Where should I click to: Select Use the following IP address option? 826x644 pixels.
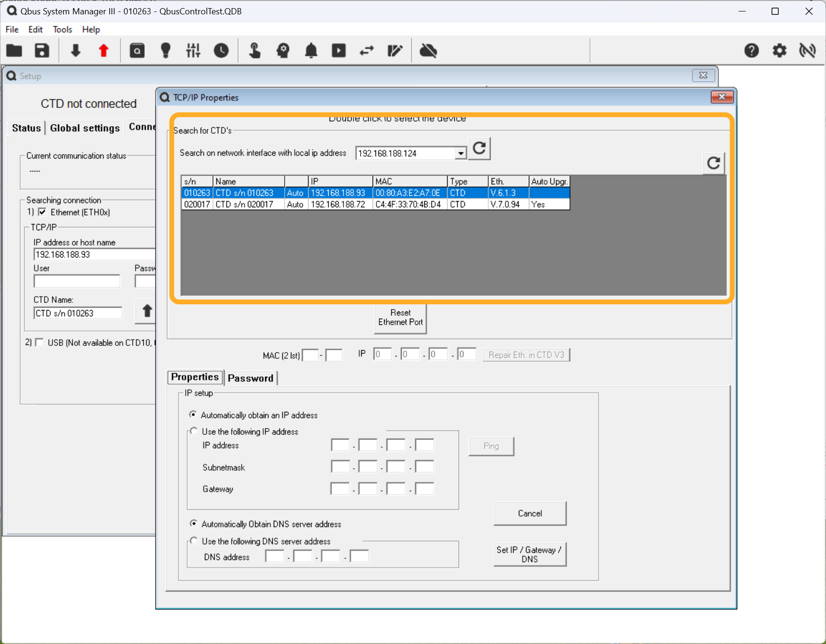(x=193, y=431)
